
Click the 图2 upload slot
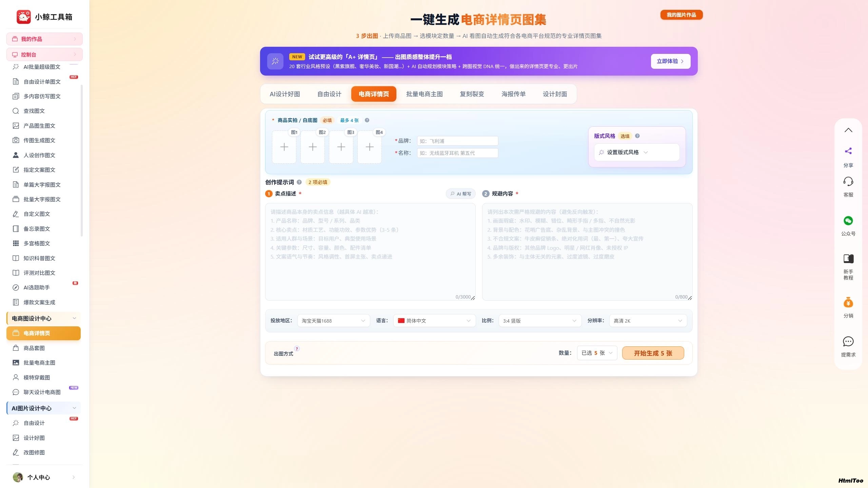pyautogui.click(x=313, y=147)
